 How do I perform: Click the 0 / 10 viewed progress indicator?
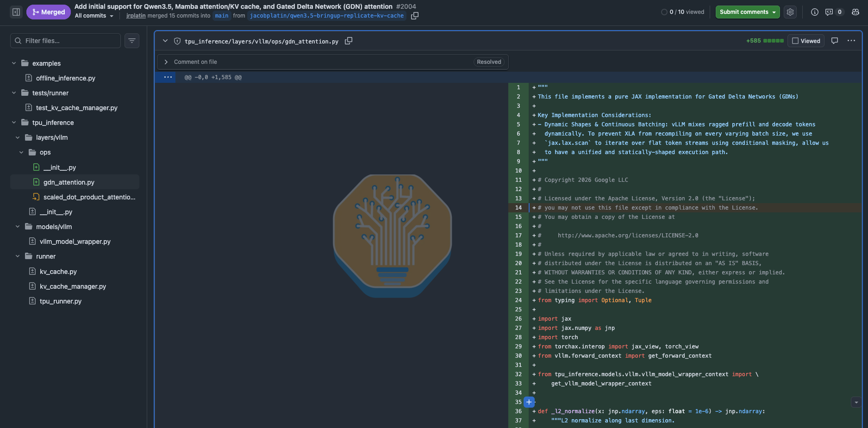pos(683,12)
